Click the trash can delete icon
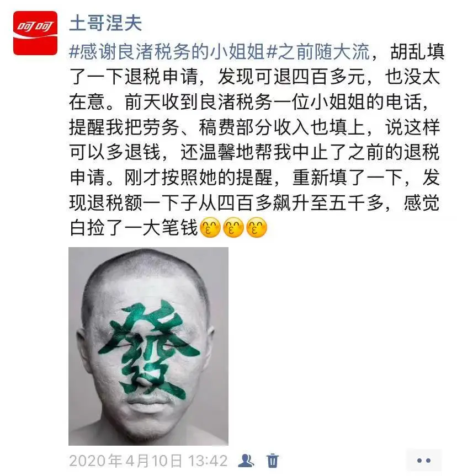The image size is (457, 476). (x=273, y=461)
